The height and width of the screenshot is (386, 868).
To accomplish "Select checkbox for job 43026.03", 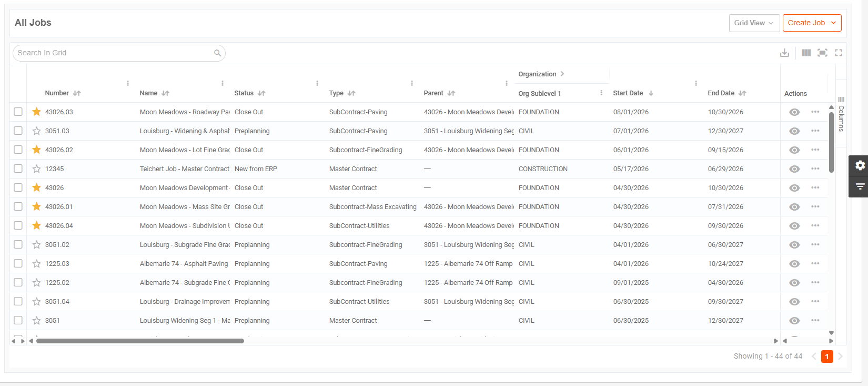I will coord(18,112).
